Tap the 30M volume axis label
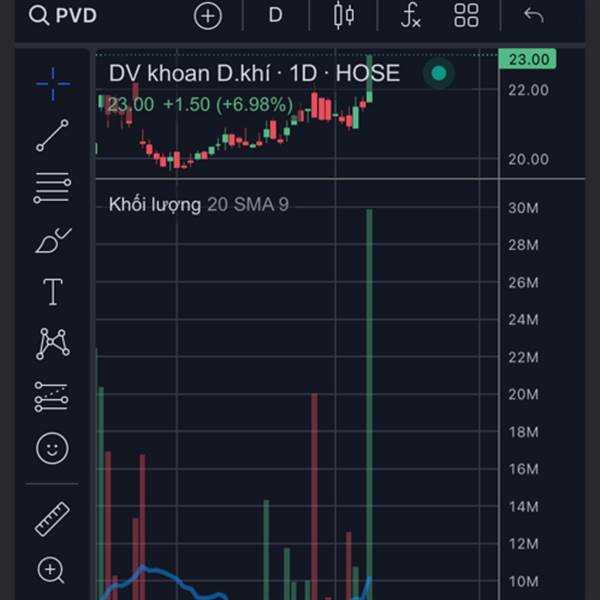This screenshot has height=600, width=600. (523, 208)
